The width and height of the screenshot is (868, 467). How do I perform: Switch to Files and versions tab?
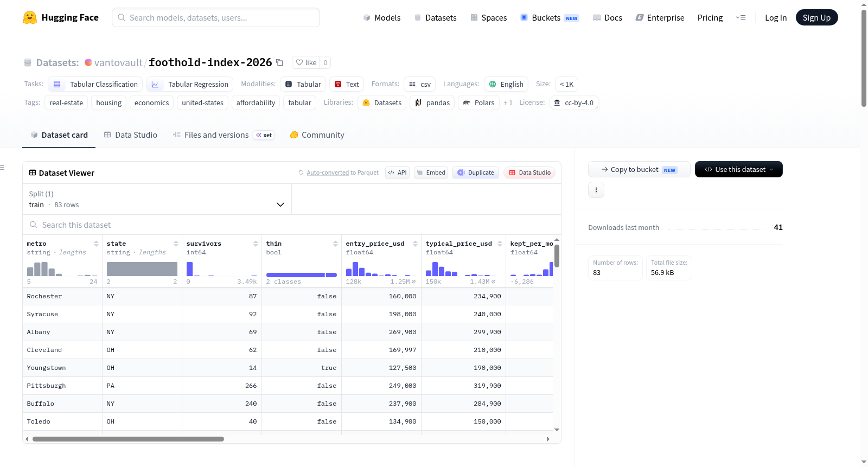[x=224, y=135]
